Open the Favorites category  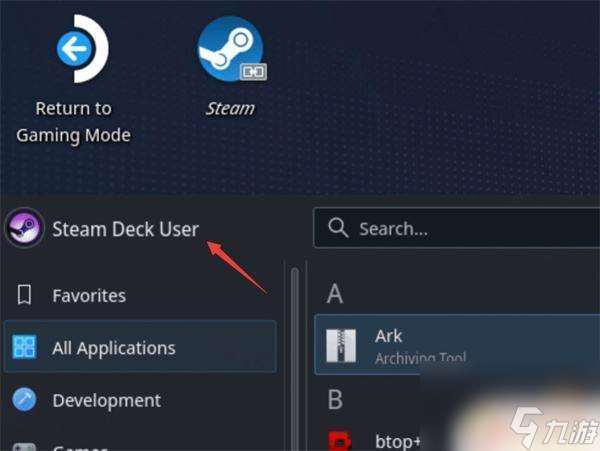click(x=140, y=295)
